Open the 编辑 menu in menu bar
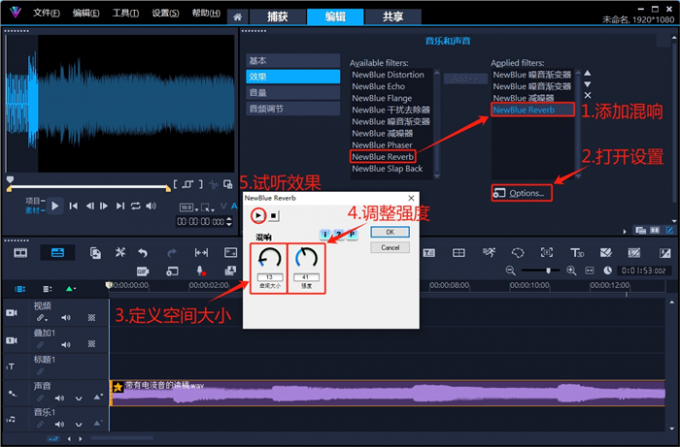The height and width of the screenshot is (447, 680). point(86,13)
